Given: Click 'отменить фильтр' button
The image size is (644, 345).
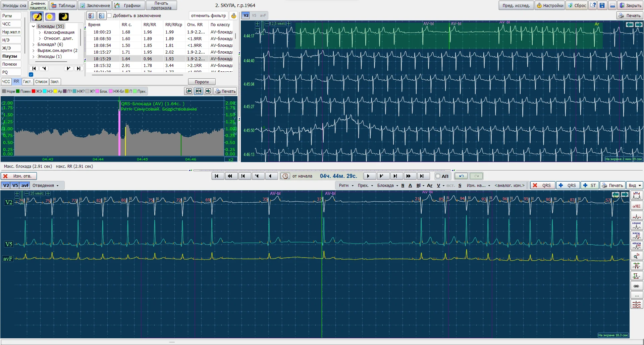Looking at the screenshot, I should click(x=208, y=16).
